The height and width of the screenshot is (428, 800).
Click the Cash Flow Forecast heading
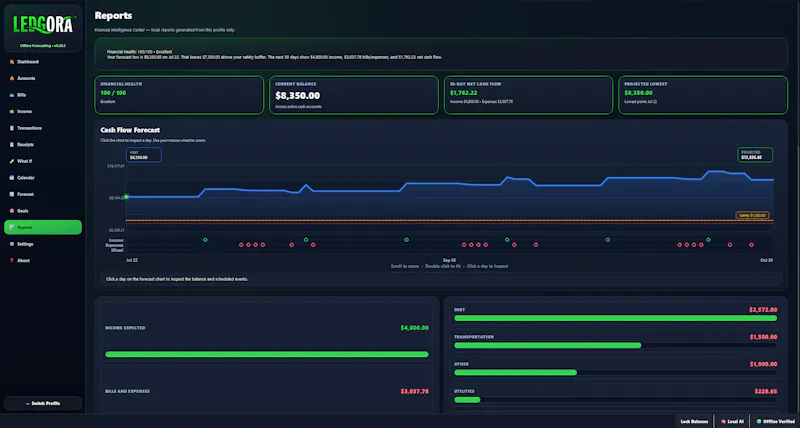[130, 130]
